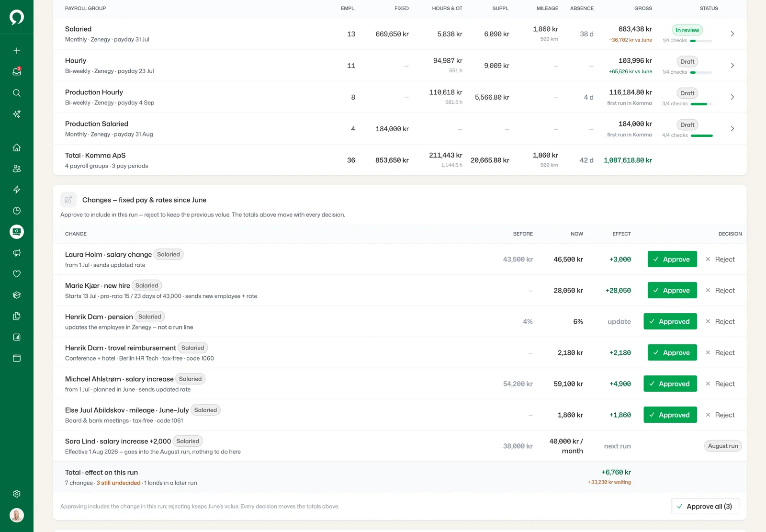
Task: Open the inbox with notification badge
Action: [17, 72]
